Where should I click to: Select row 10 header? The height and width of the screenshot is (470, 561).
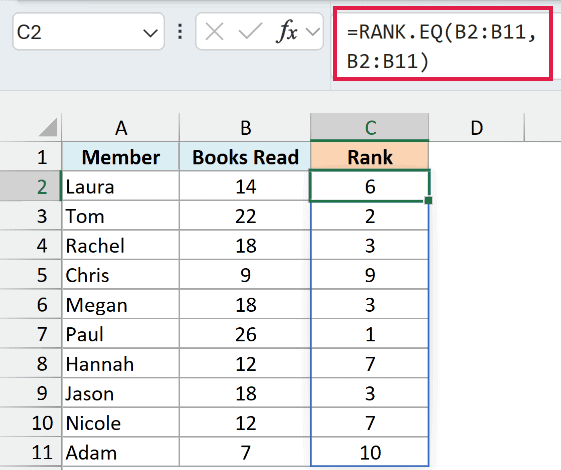click(x=31, y=423)
